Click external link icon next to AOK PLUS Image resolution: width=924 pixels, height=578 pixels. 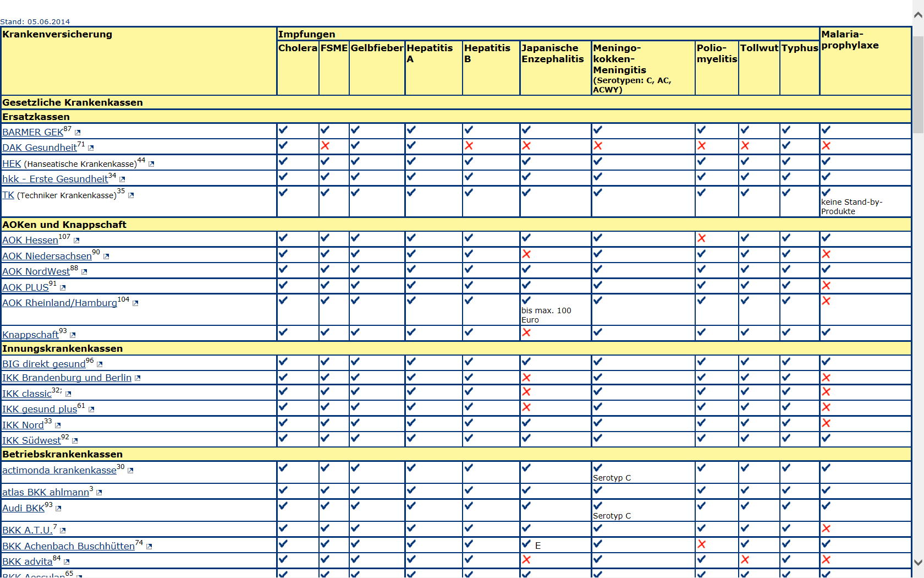pyautogui.click(x=63, y=288)
